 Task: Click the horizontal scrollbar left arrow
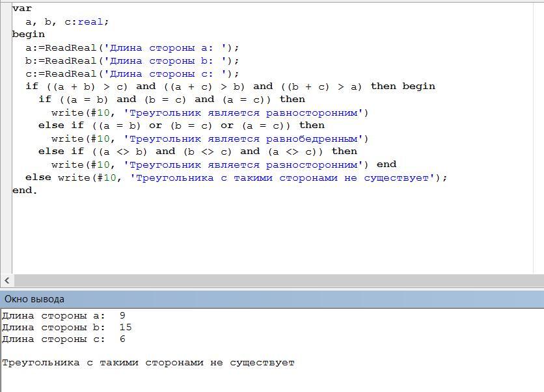[x=7, y=280]
